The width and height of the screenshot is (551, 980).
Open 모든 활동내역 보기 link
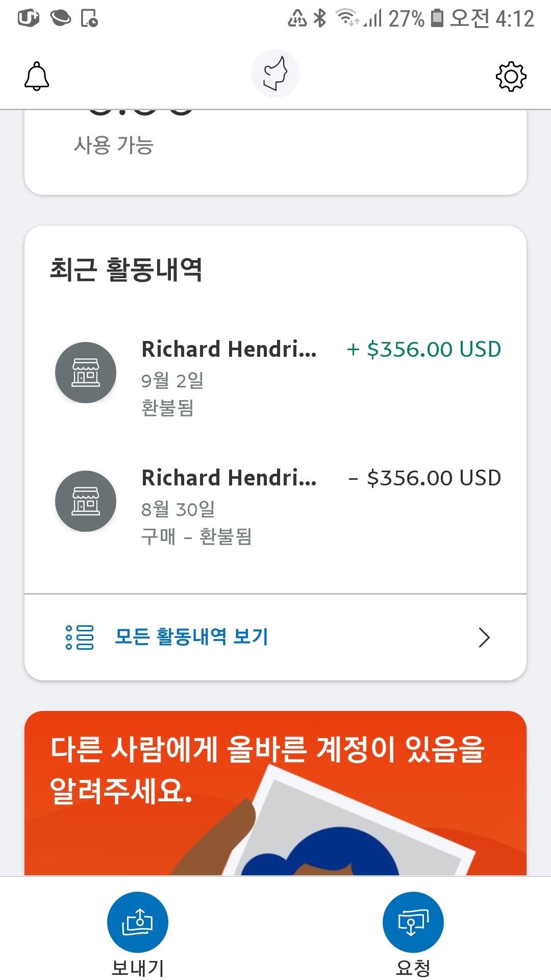coord(191,636)
